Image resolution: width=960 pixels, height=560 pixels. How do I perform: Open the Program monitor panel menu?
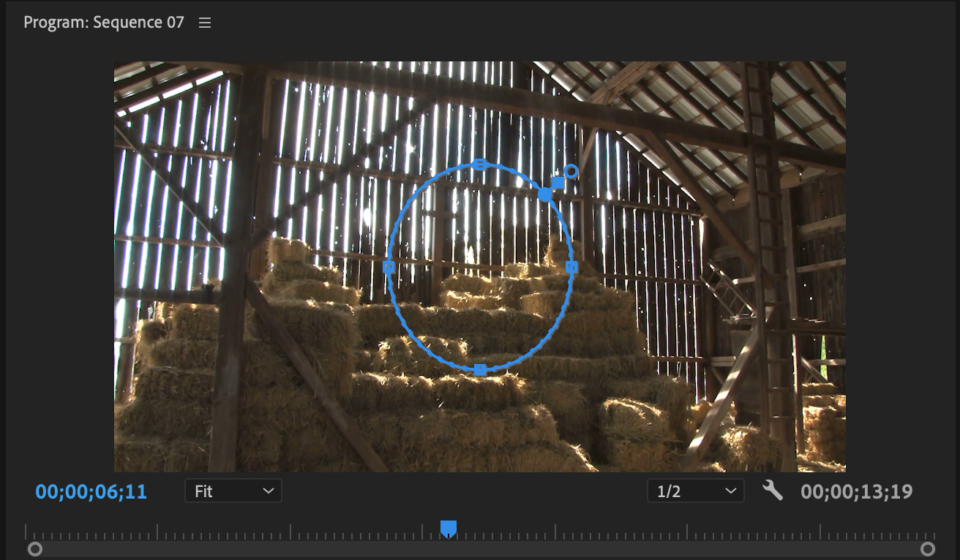(205, 23)
